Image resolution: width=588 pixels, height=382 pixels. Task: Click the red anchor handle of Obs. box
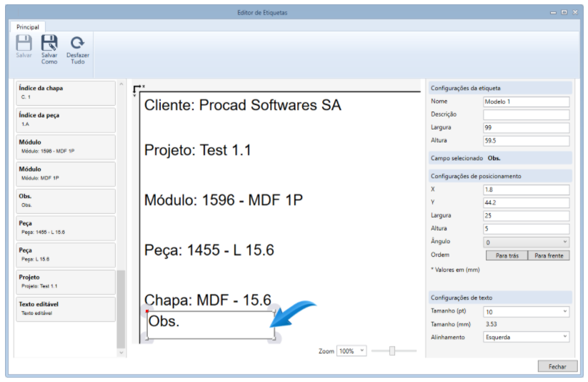(147, 311)
